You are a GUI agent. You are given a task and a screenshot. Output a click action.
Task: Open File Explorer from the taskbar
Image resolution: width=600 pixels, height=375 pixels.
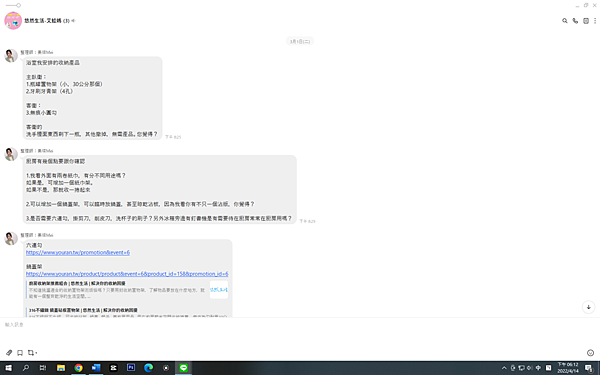coord(61,368)
